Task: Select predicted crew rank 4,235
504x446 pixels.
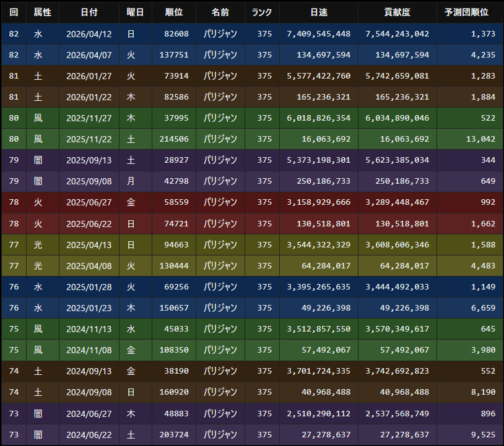Action: 483,55
